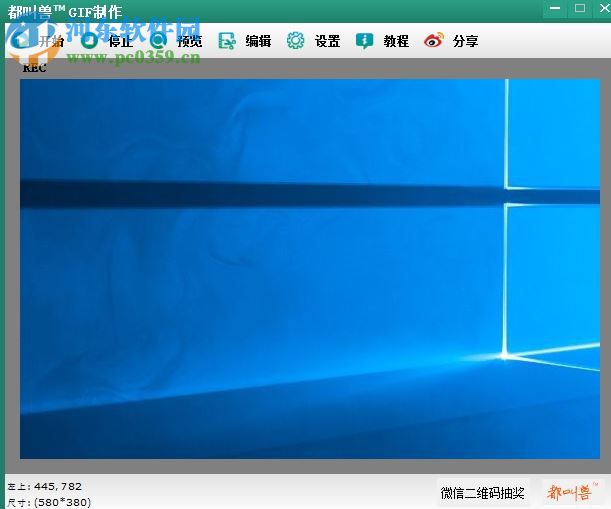The width and height of the screenshot is (611, 509).
Task: Click the 尺寸: (580*380) size text
Action: [49, 502]
